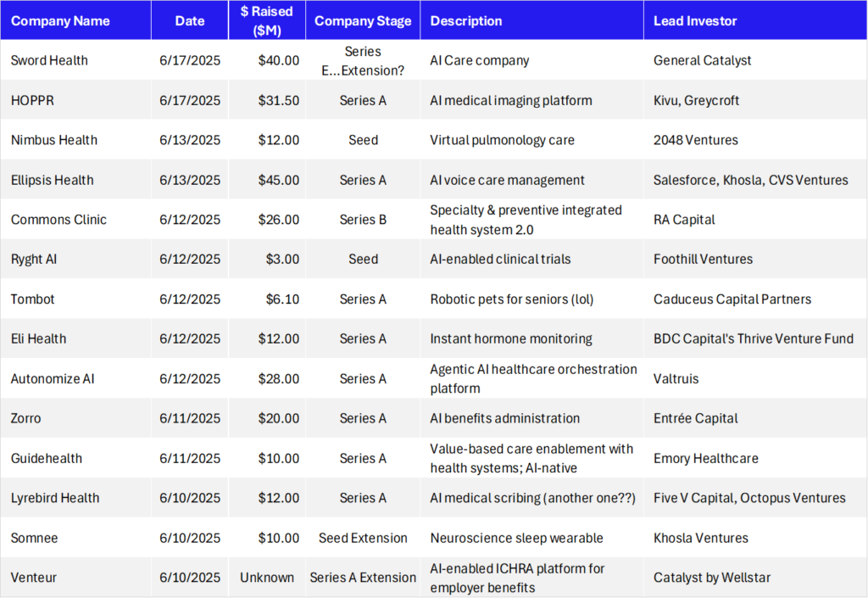The image size is (868, 598).
Task: Select the HOPPR company cell
Action: [75, 100]
